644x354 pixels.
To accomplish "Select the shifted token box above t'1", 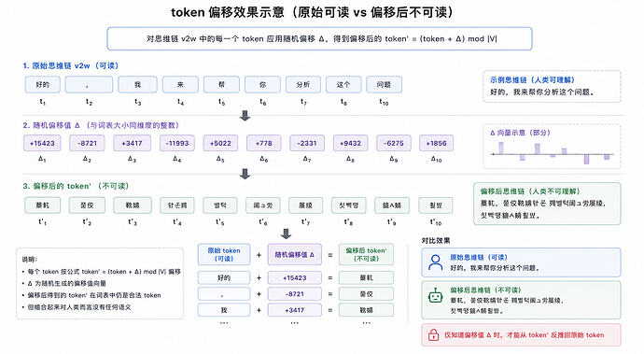I will (42, 205).
